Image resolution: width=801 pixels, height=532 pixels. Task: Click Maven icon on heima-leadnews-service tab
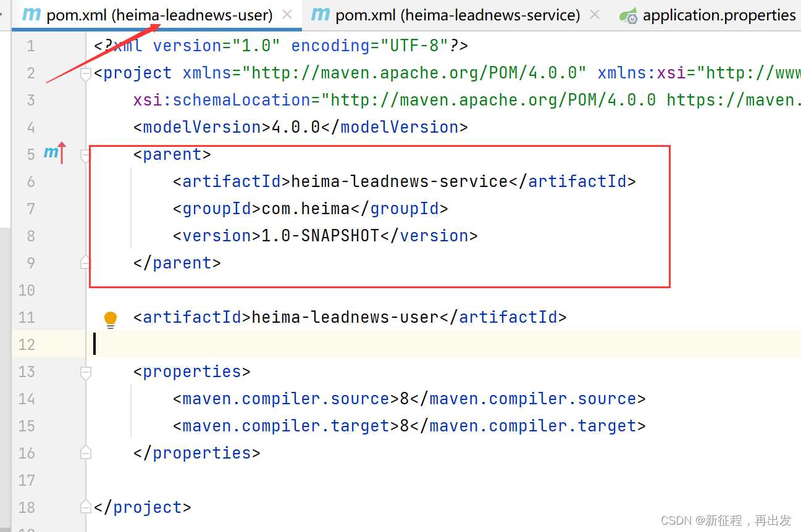tap(320, 14)
